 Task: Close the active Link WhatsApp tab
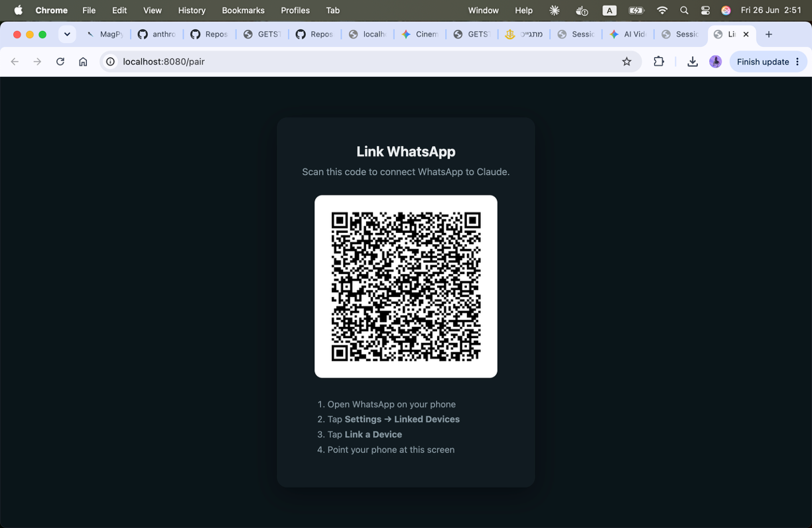746,34
